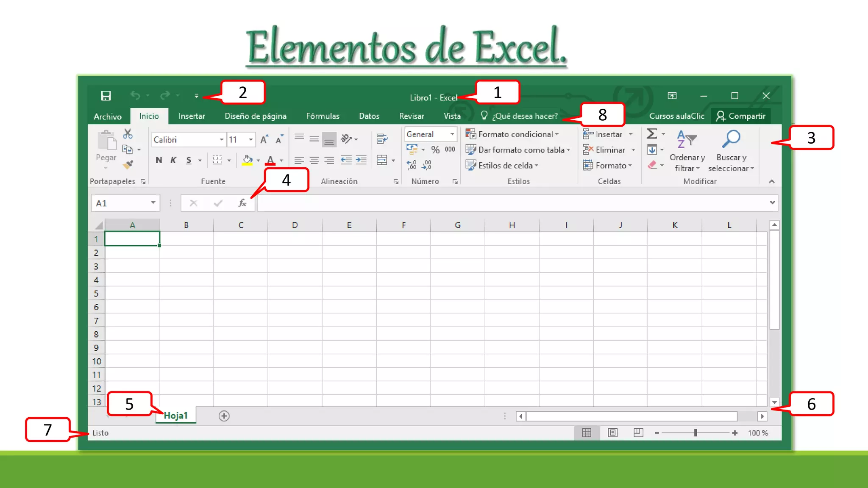This screenshot has width=868, height=488.
Task: Click the AutoSum sigma icon
Action: (651, 134)
